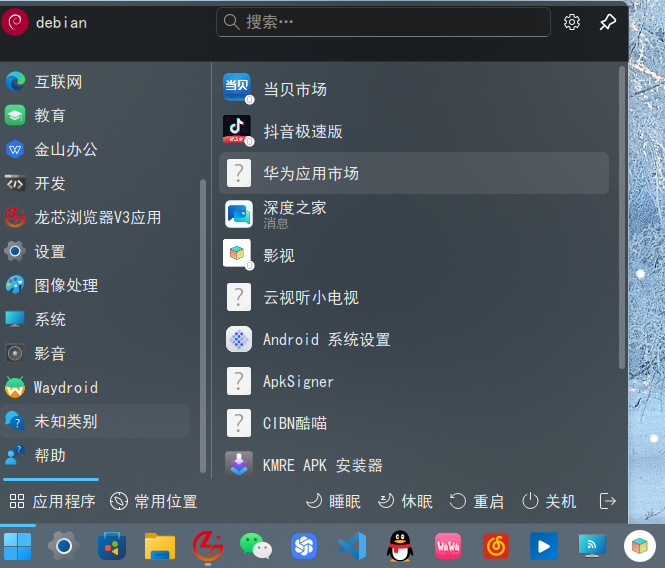Click the logout exit icon
Image resolution: width=665 pixels, height=568 pixels.
click(607, 501)
